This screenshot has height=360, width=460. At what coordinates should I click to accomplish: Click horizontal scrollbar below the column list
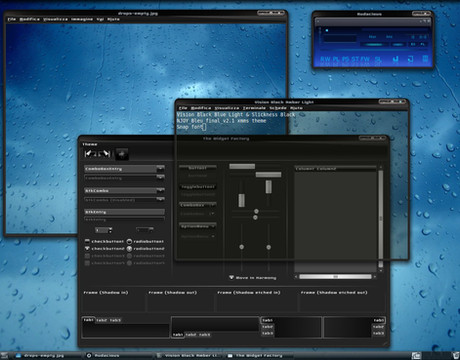pos(335,277)
